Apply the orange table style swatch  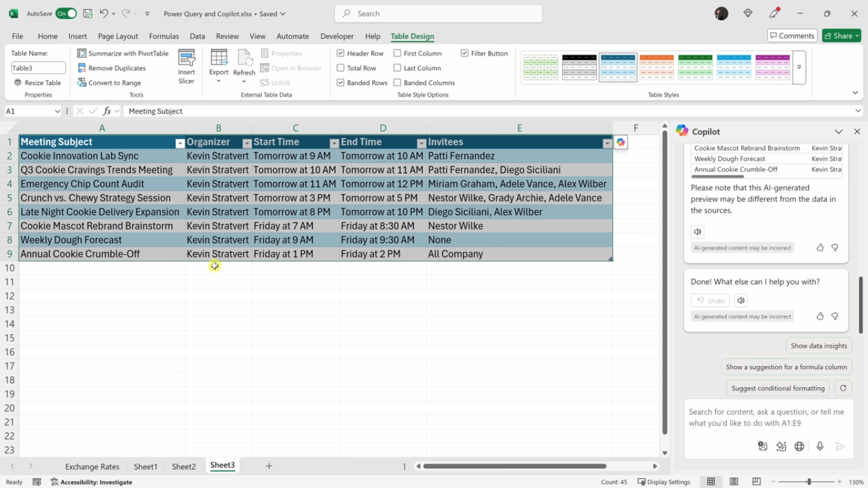tap(656, 67)
